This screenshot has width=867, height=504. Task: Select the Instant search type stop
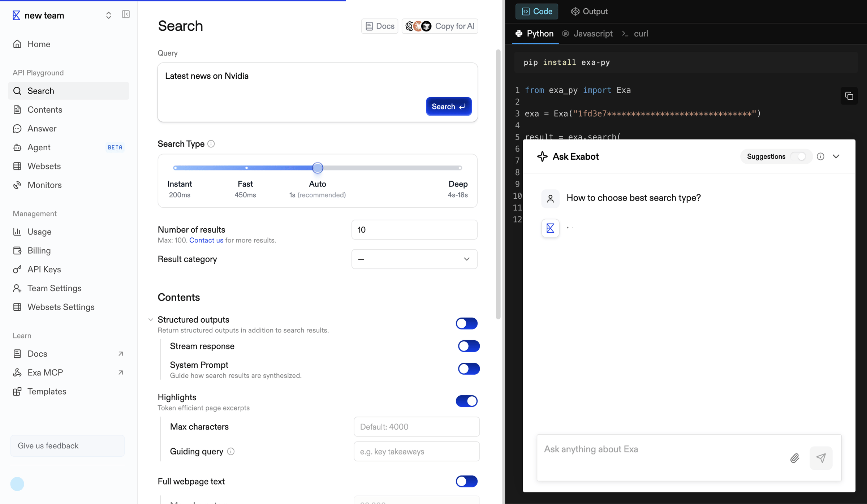(x=175, y=168)
